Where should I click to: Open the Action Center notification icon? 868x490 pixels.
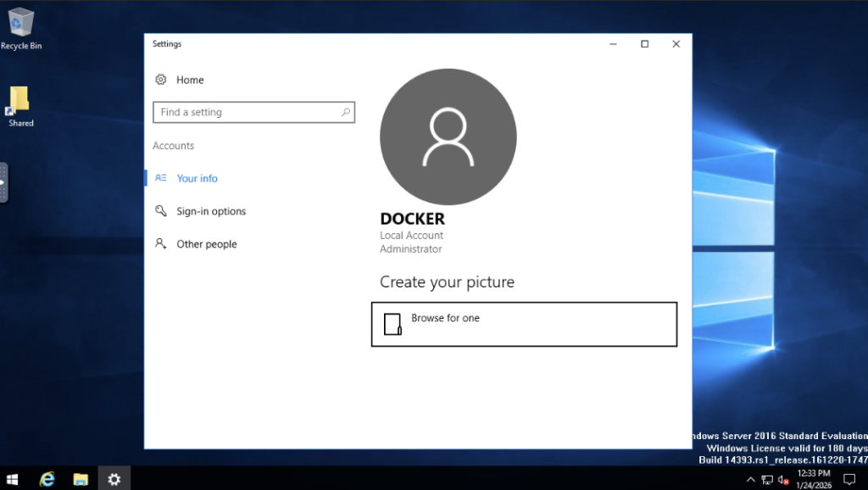pos(849,479)
